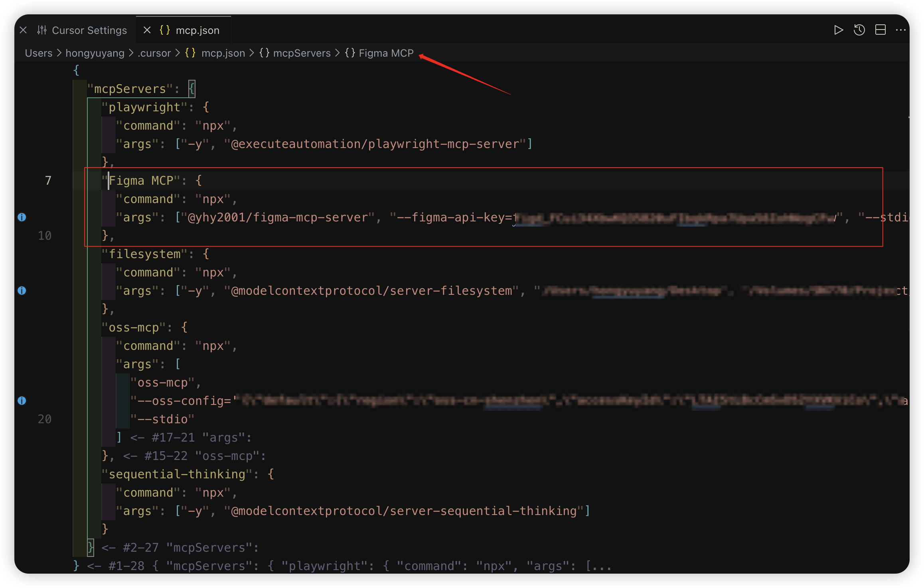Viewport: 924px width, 588px height.
Task: Select the Figma MCP breadcrumb symbol
Action: (x=379, y=53)
